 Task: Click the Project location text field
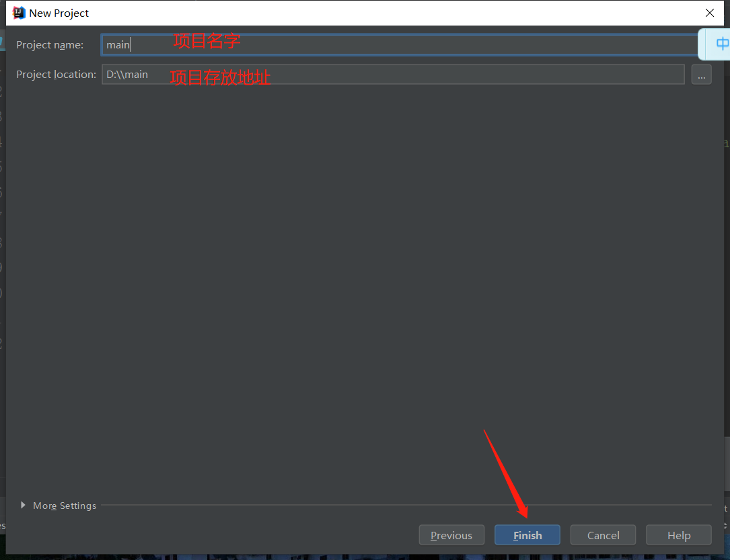[x=393, y=75]
